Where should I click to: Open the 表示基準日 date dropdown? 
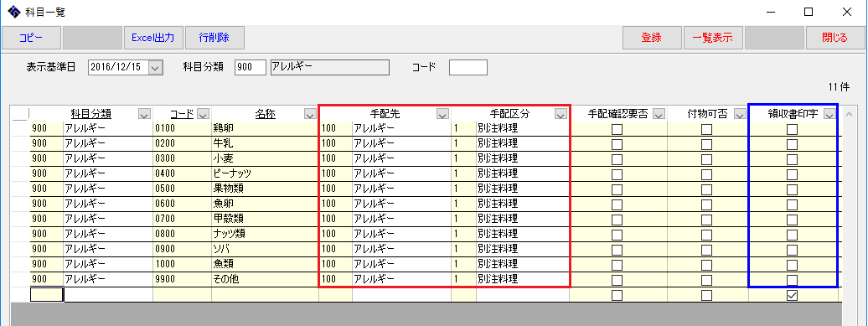156,68
